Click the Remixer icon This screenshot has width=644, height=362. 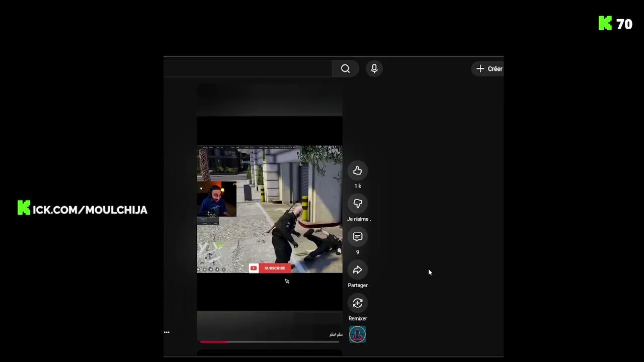[358, 303]
